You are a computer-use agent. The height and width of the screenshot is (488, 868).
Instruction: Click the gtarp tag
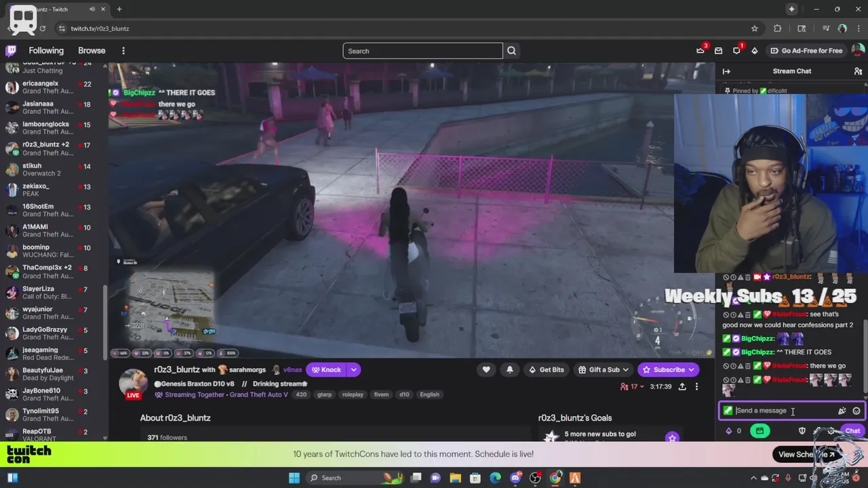[x=325, y=394]
